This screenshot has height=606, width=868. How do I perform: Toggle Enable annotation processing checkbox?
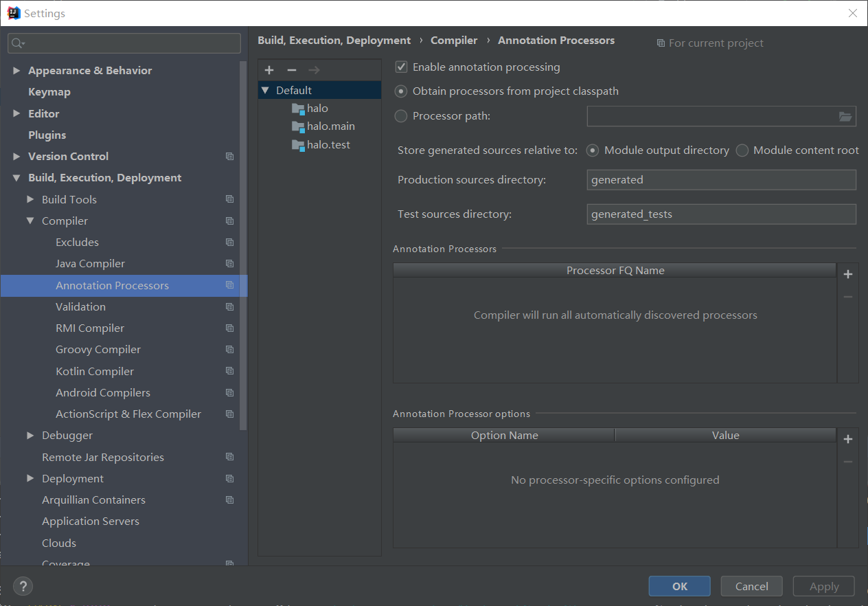(402, 67)
